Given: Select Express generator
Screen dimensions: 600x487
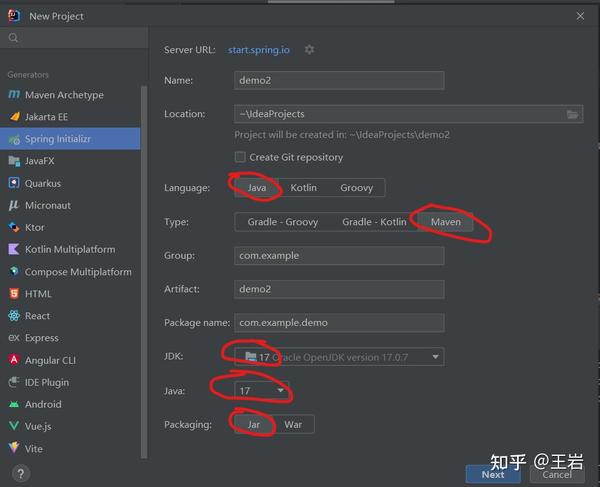Looking at the screenshot, I should (x=70, y=338).
